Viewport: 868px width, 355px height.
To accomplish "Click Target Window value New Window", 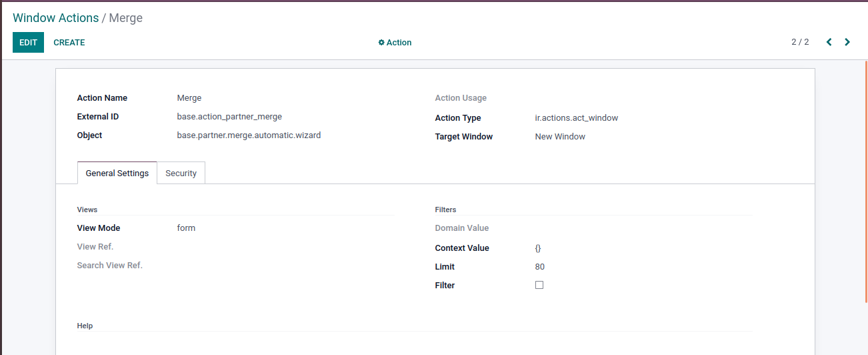I will click(x=560, y=137).
